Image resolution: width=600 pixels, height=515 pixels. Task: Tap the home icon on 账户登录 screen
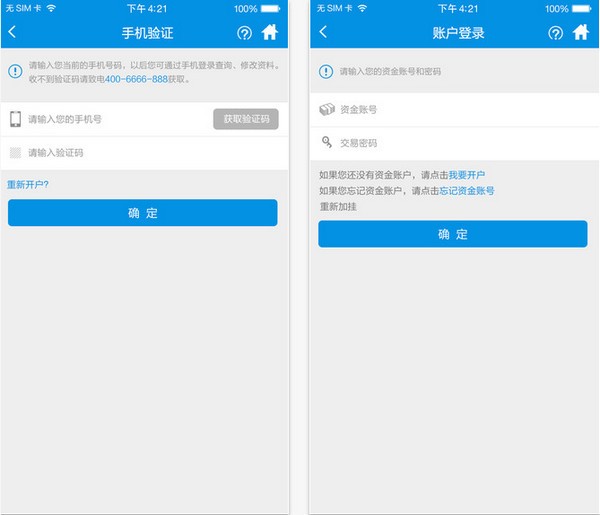pos(581,32)
